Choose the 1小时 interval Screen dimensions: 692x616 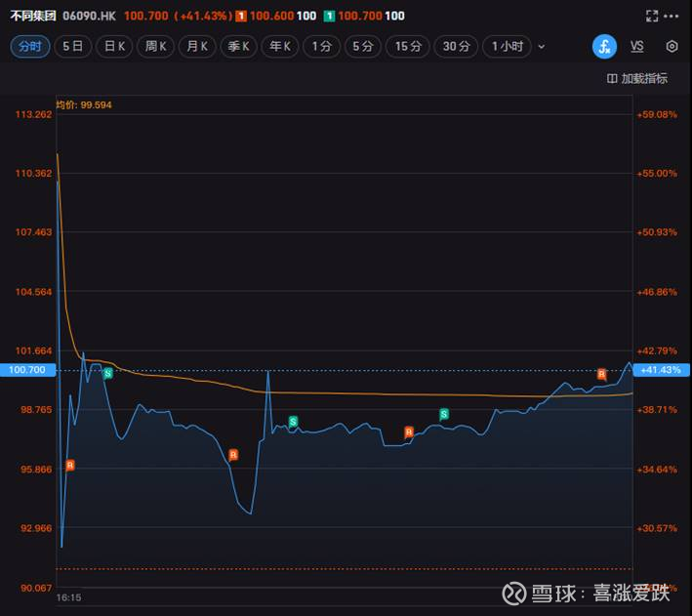(508, 46)
